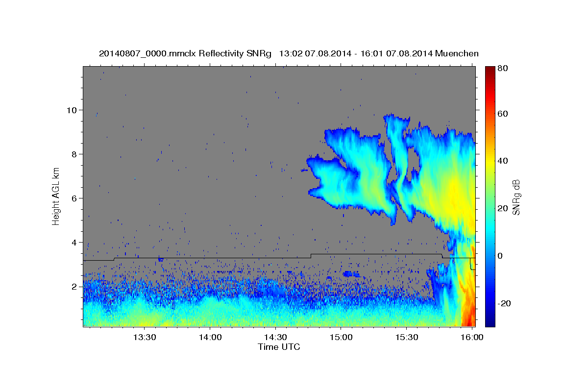Click the 'SNRg dB' colorbar label
This screenshot has height=392, width=588.
click(516, 196)
